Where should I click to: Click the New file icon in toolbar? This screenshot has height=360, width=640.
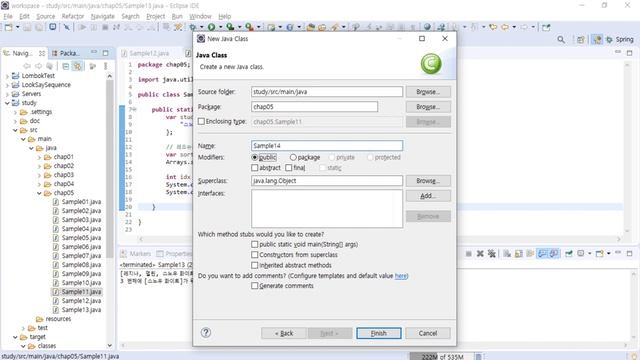click(x=9, y=27)
